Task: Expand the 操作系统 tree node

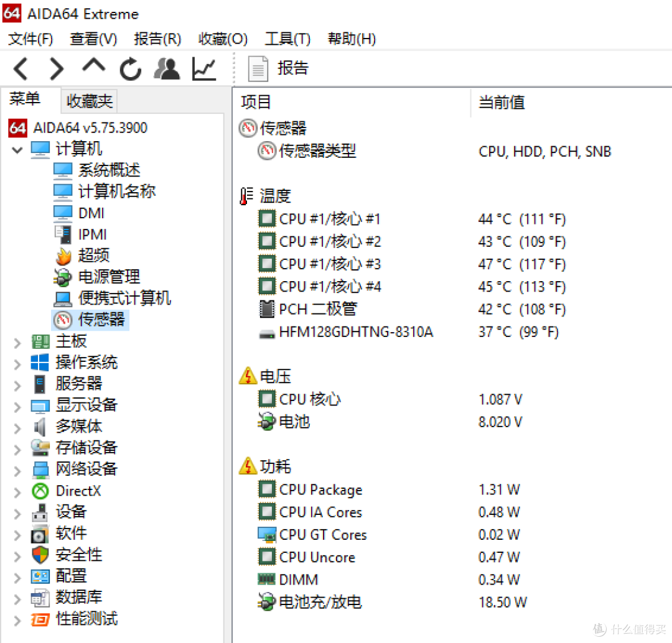Action: pos(17,364)
